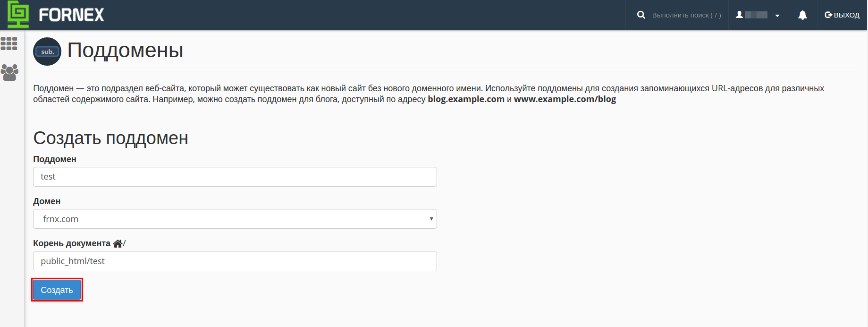
Task: Open the Домен dropdown showing frnx.com
Action: tap(235, 219)
